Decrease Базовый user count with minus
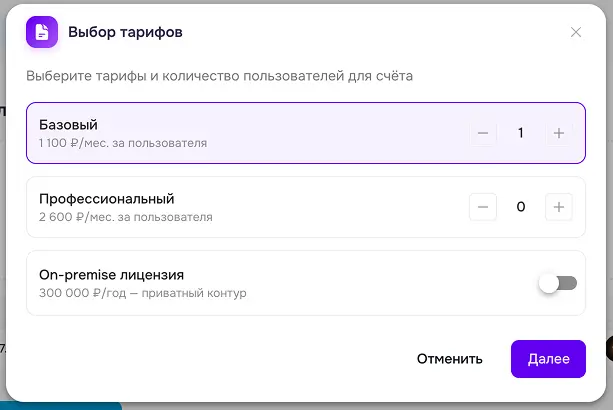Image resolution: width=613 pixels, height=410 pixels. 483,133
